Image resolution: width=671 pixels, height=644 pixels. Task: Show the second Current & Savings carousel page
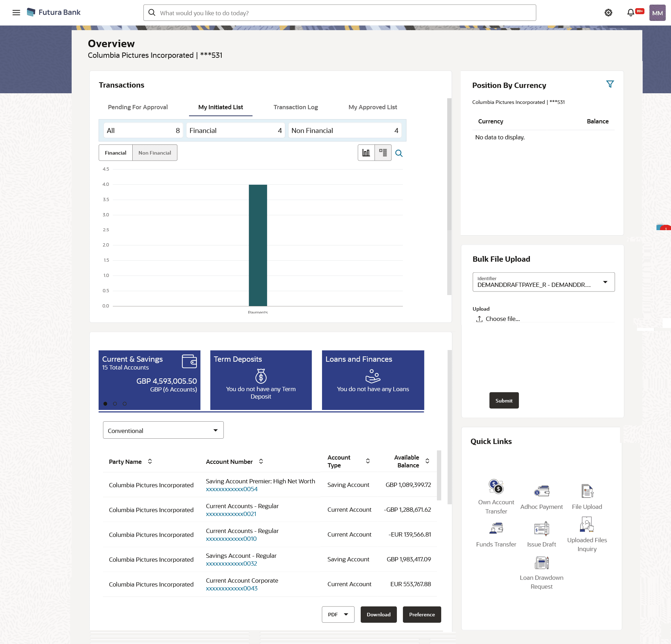click(115, 404)
